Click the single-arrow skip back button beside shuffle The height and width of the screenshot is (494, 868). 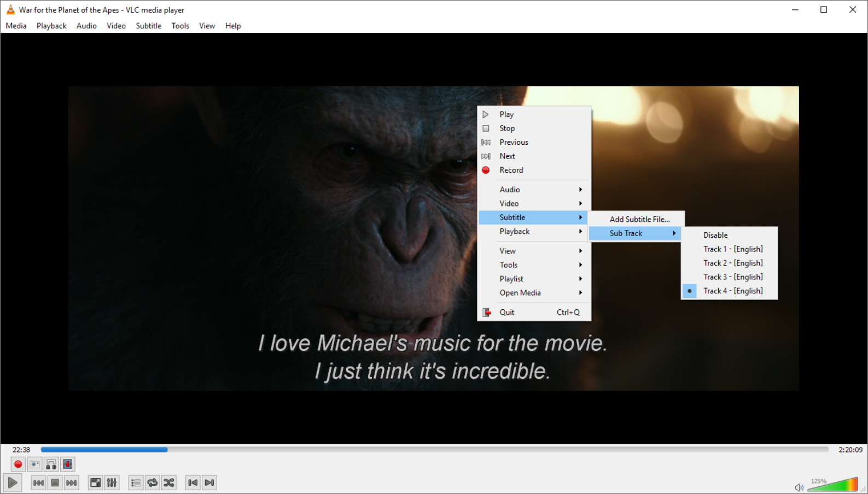pos(193,483)
